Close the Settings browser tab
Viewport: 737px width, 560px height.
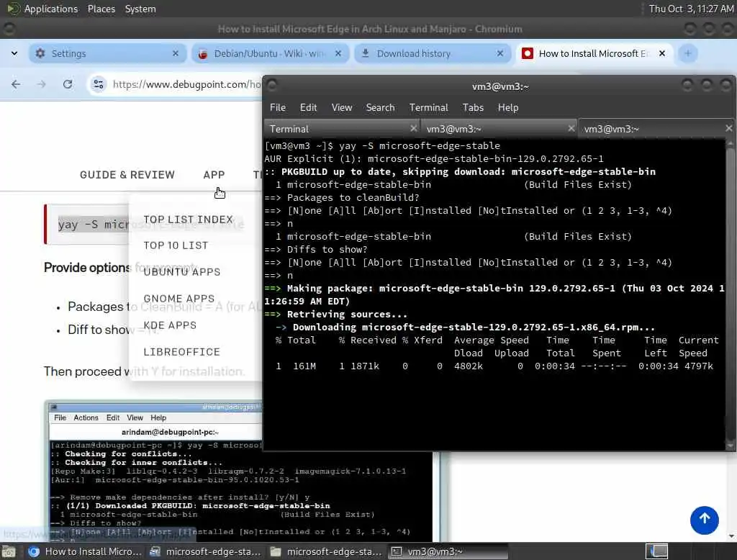pos(176,53)
